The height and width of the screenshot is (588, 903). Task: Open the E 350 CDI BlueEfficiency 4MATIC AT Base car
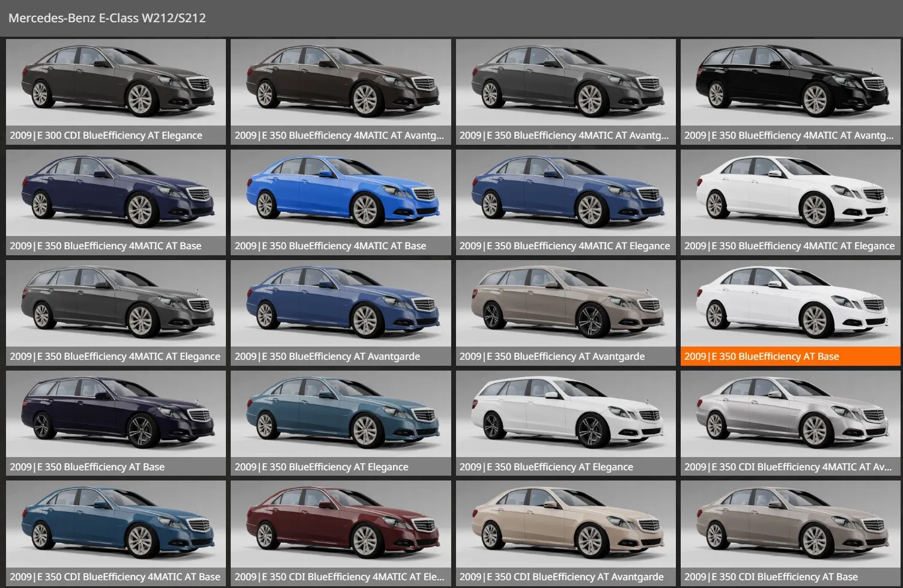(x=116, y=533)
